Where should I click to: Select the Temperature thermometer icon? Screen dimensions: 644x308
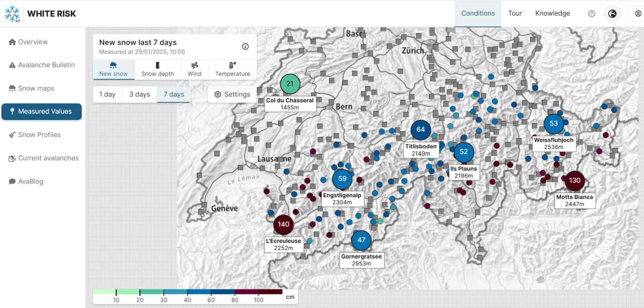(233, 65)
